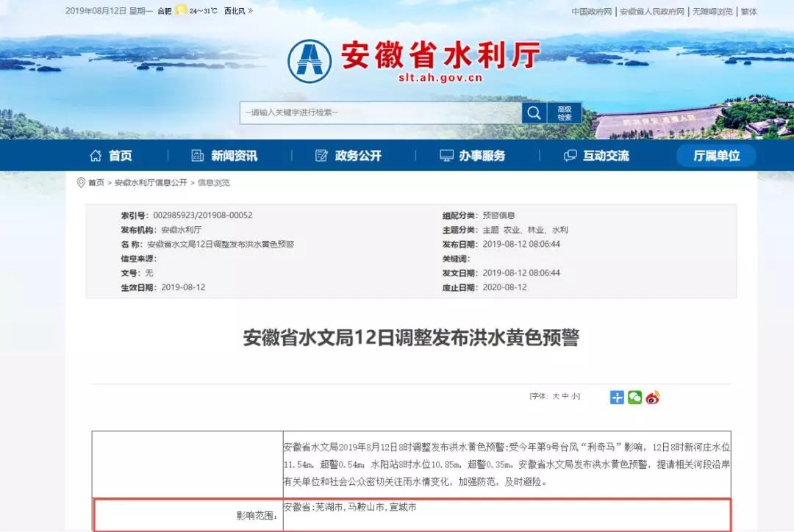Click the newspaper icon beside 新闻资讯
Screen dimensions: 794x532
tap(198, 155)
